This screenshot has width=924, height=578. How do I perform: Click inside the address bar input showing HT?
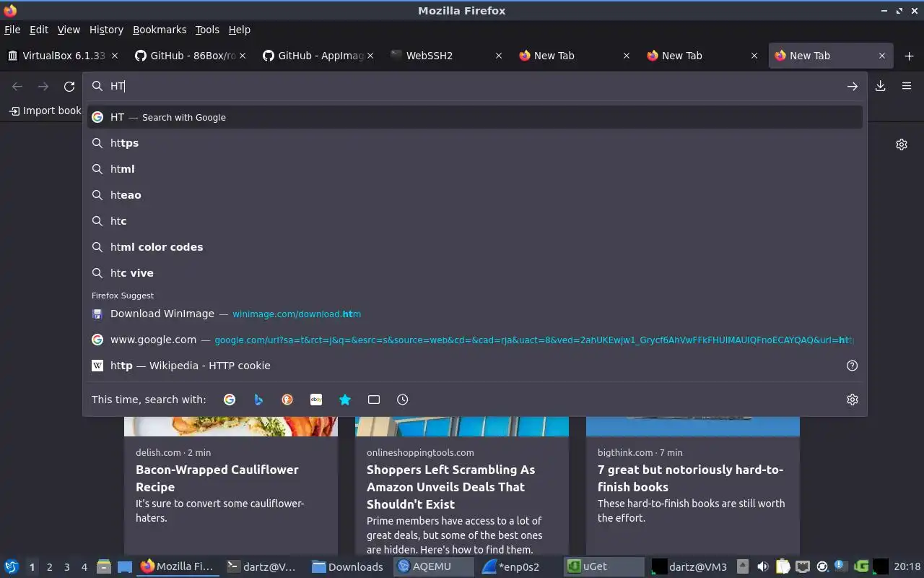[x=476, y=86]
